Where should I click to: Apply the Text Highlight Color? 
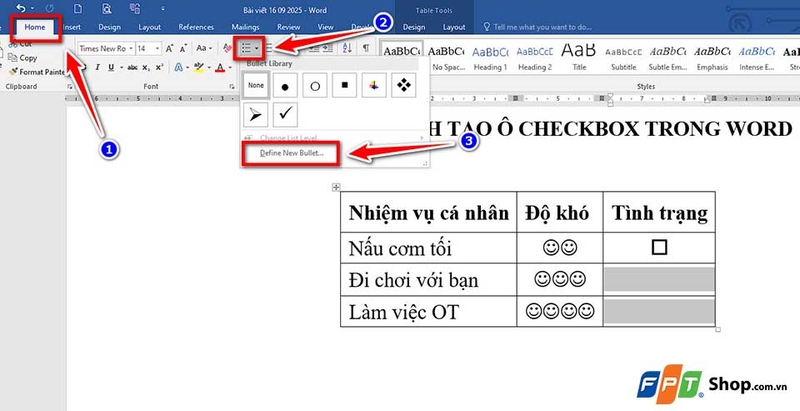pyautogui.click(x=198, y=67)
